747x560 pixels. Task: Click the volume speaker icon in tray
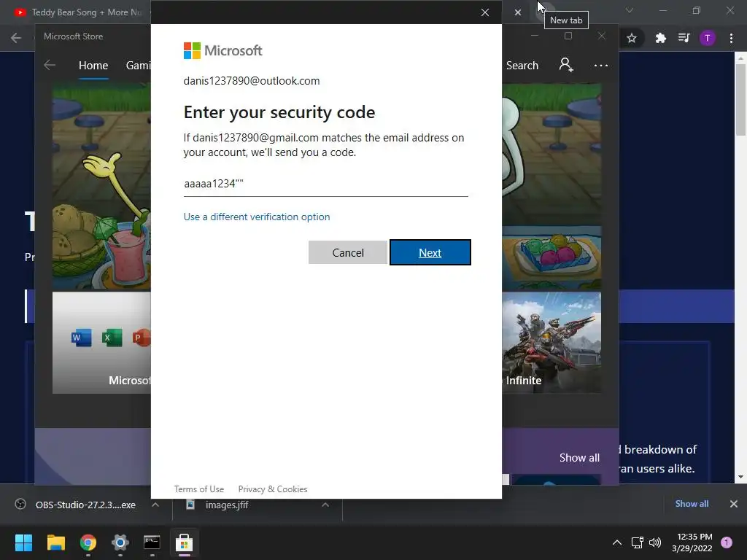click(655, 542)
